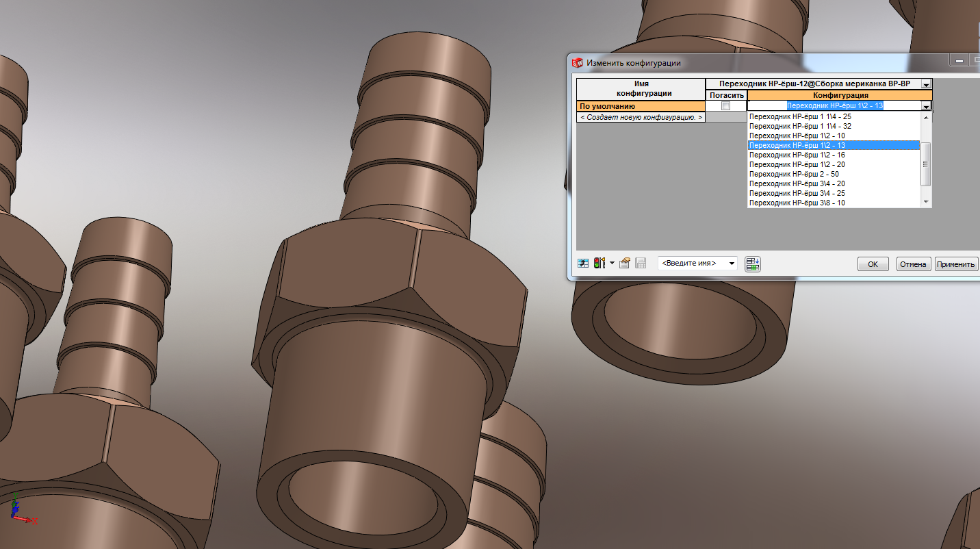Viewport: 980px width, 549px height.
Task: Select 'Переходник НР-ёрш 3\8 - 10' in the list
Action: [x=834, y=203]
